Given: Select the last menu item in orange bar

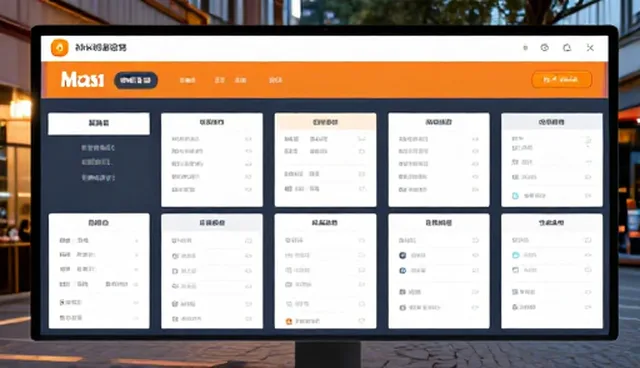Looking at the screenshot, I should 276,80.
